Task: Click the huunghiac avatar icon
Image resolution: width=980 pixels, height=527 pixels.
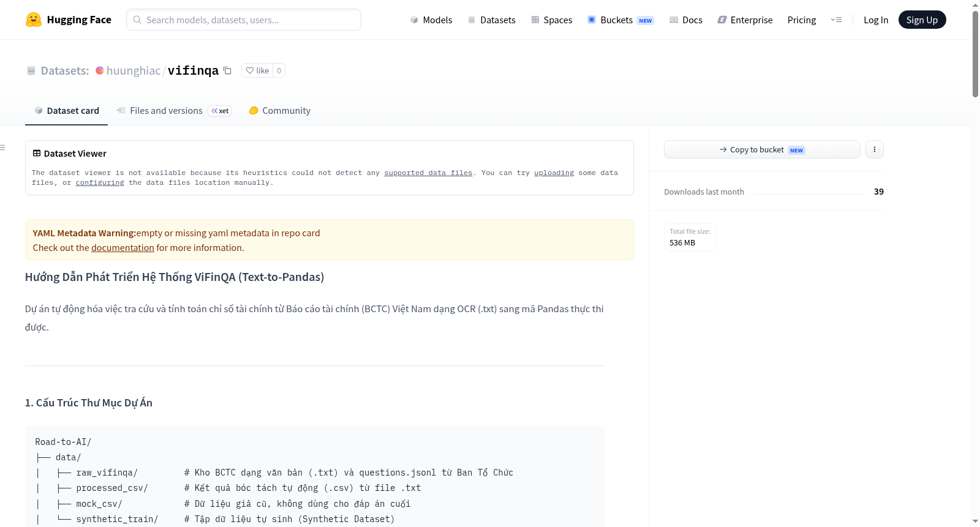Action: click(x=100, y=70)
